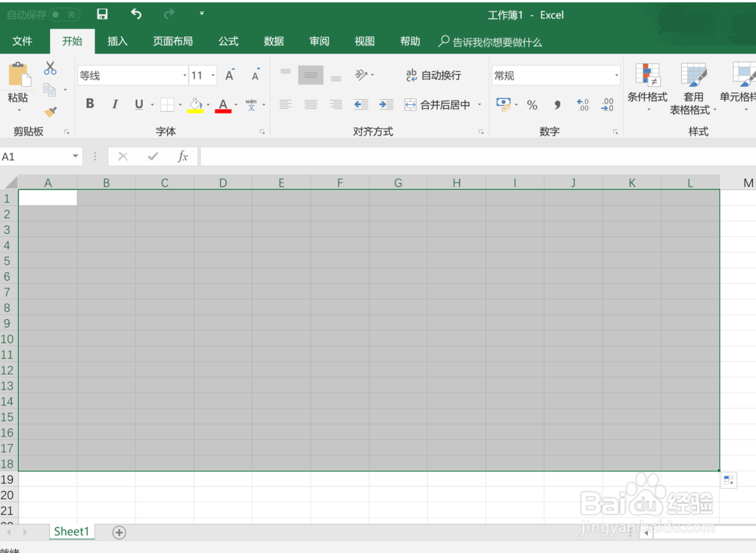Click the text Orientation icon

pyautogui.click(x=361, y=75)
